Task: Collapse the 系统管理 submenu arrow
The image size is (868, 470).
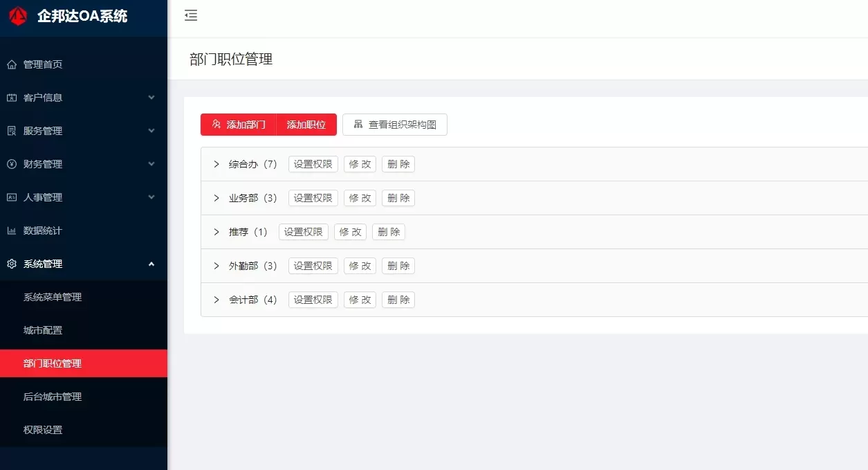Action: [151, 264]
